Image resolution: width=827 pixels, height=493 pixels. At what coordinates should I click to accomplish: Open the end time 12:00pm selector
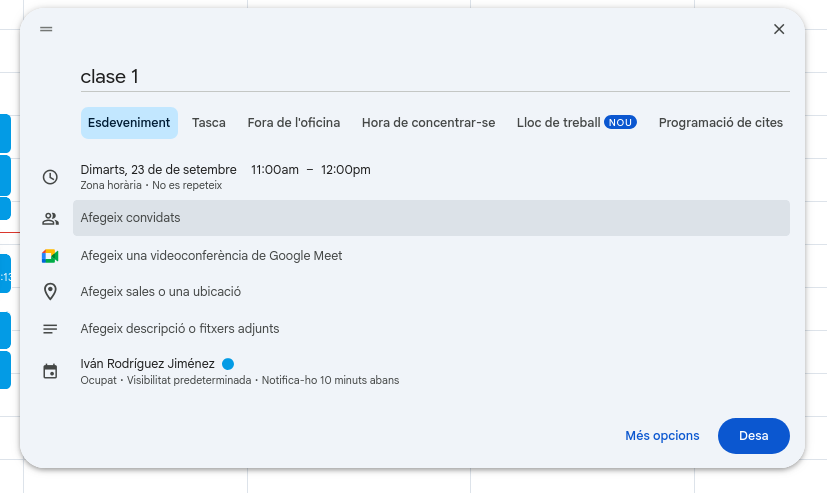(x=346, y=170)
